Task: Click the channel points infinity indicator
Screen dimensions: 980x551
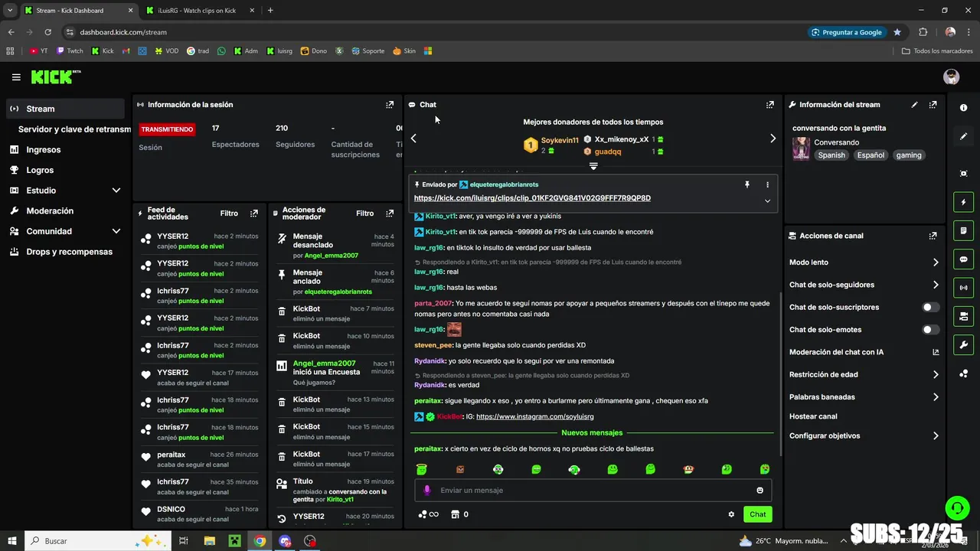Action: [429, 514]
